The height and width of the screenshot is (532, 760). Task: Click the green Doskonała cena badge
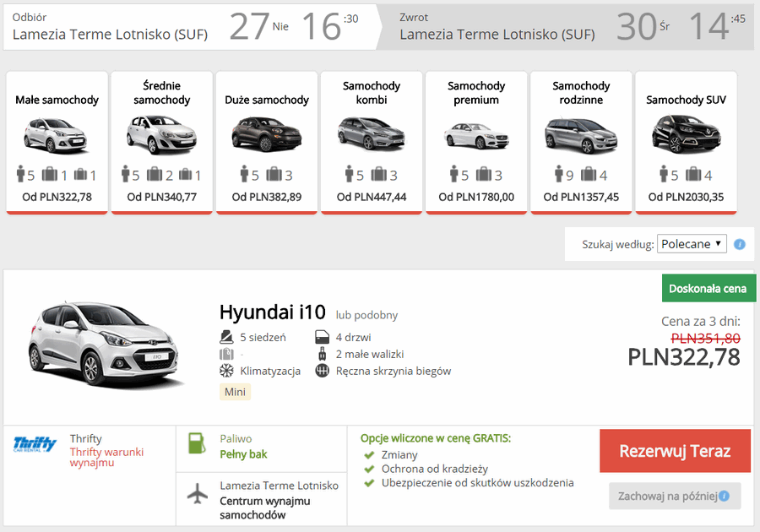pyautogui.click(x=708, y=288)
